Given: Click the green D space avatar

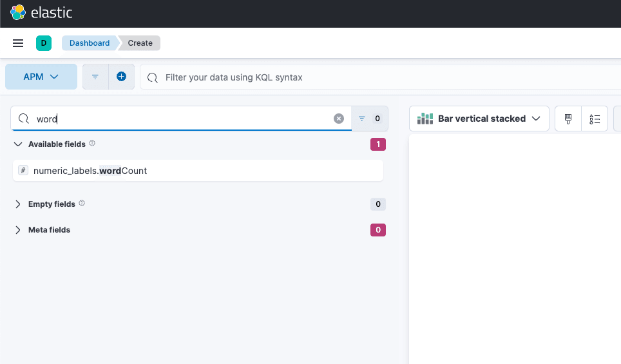Looking at the screenshot, I should [44, 43].
